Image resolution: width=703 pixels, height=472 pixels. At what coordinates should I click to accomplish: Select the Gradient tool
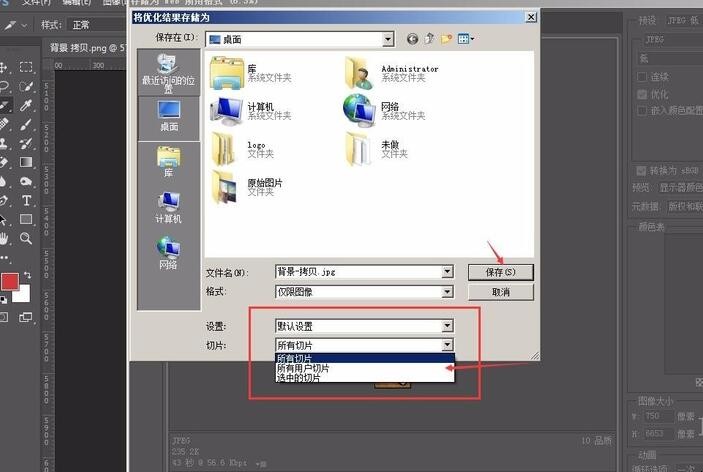[26, 162]
